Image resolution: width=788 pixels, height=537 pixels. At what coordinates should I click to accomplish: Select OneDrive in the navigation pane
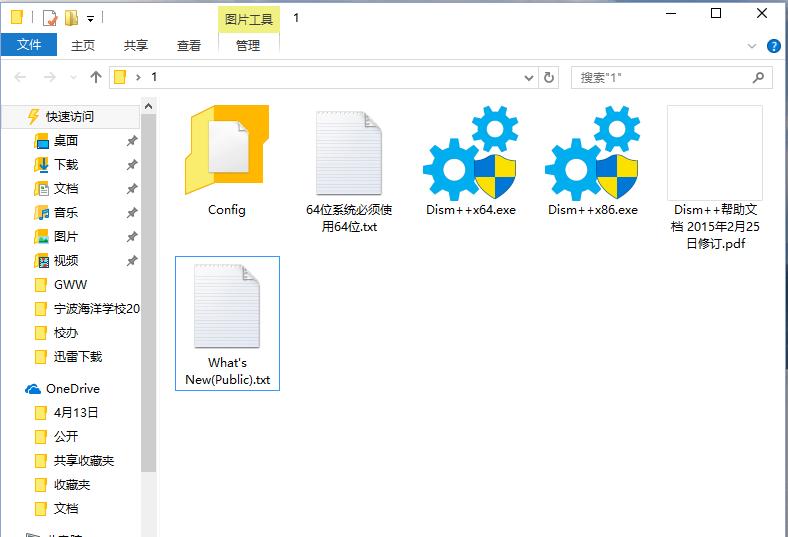point(73,389)
